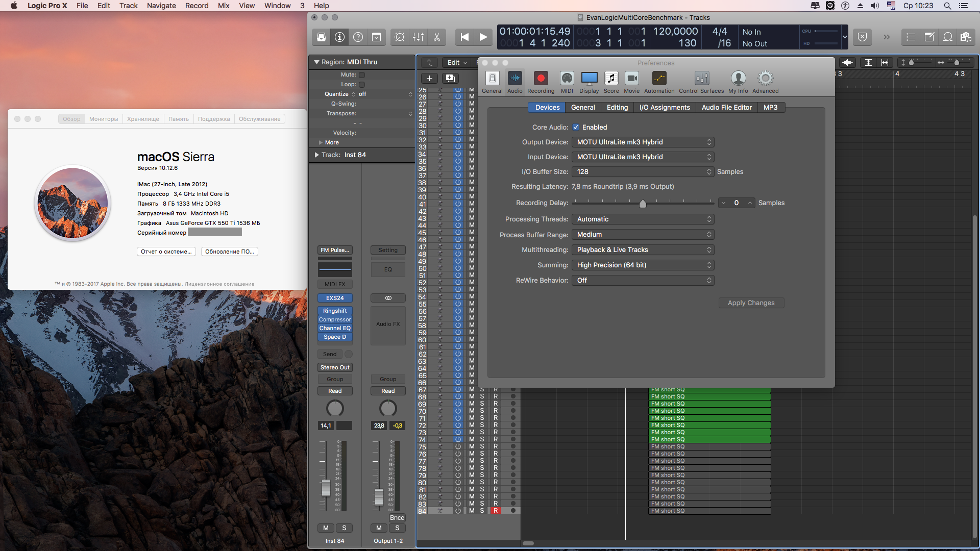Screen dimensions: 980x551
Task: Open the Editors scissors icon
Action: click(437, 37)
